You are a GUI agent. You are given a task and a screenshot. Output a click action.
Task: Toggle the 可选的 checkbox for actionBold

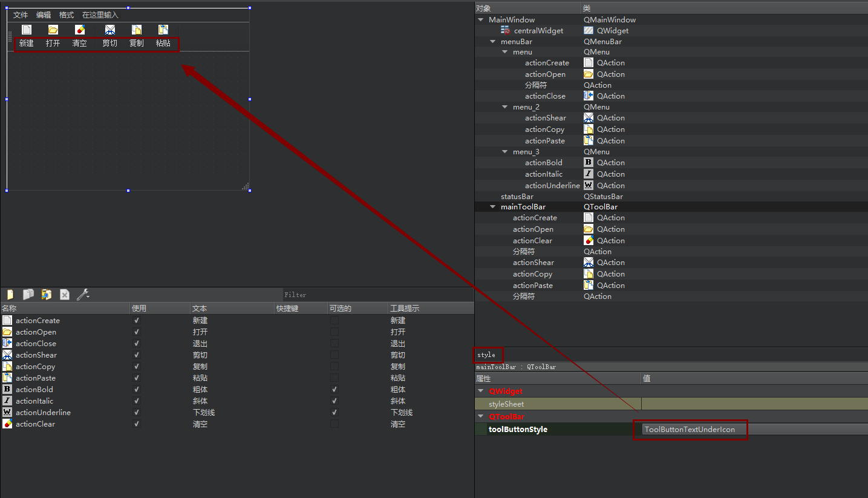(x=334, y=390)
